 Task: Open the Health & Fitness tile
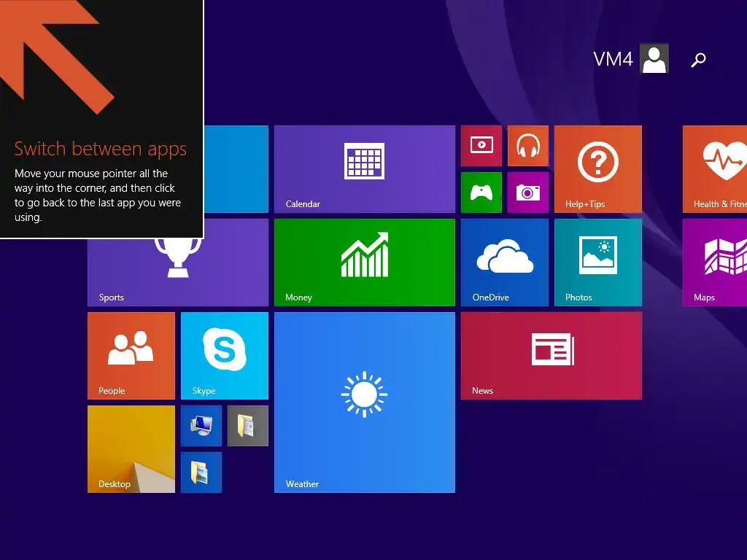[x=715, y=169]
